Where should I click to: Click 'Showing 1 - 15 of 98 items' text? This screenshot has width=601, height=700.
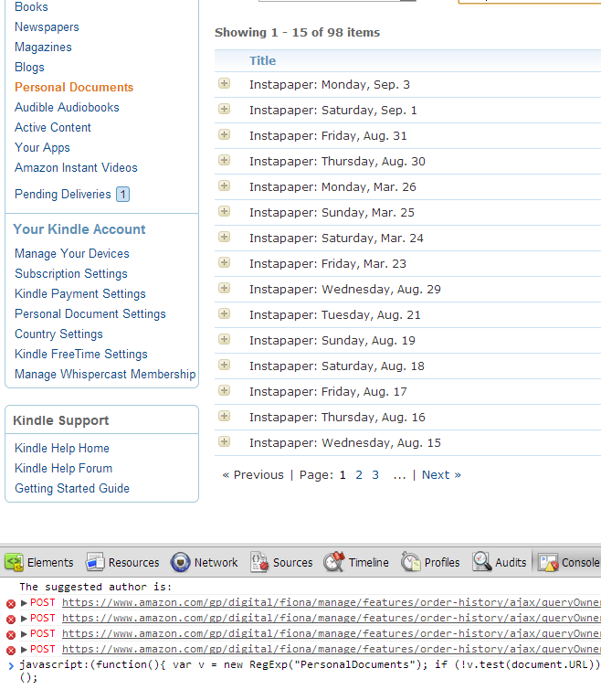pyautogui.click(x=297, y=33)
